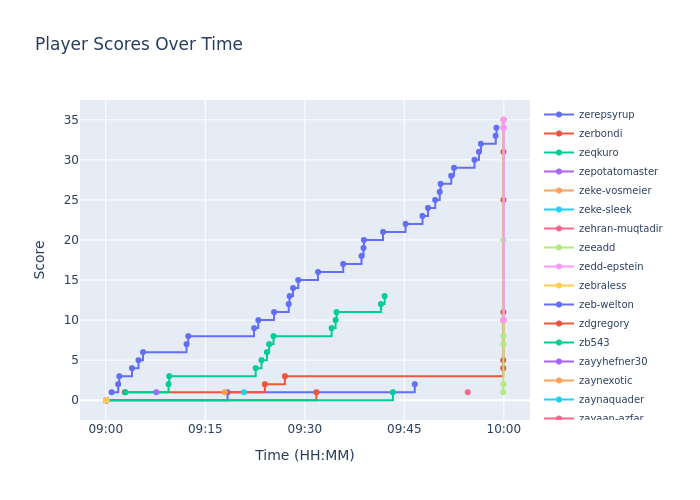Image resolution: width=700 pixels, height=500 pixels.
Task: Click the blue zeb-welton legend marker icon
Action: 559,305
